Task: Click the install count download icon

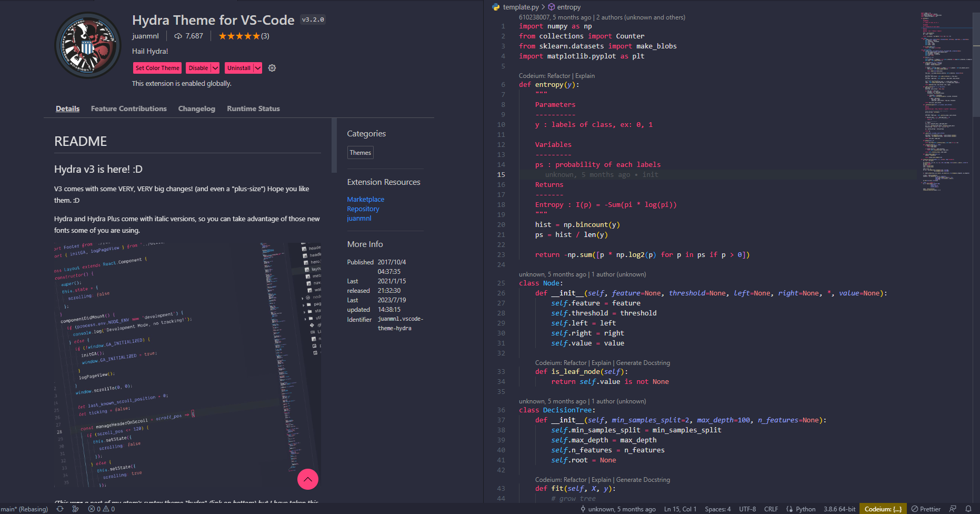Action: pos(178,36)
